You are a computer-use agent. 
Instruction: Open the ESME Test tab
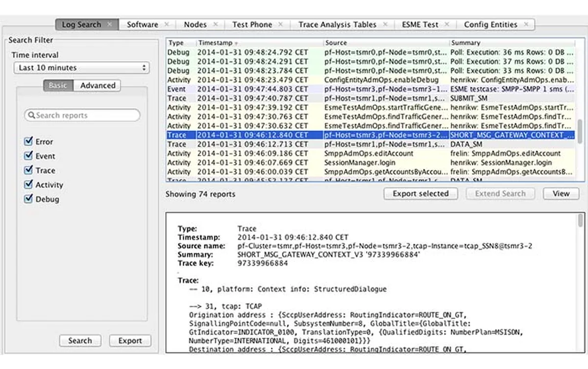[x=420, y=24]
